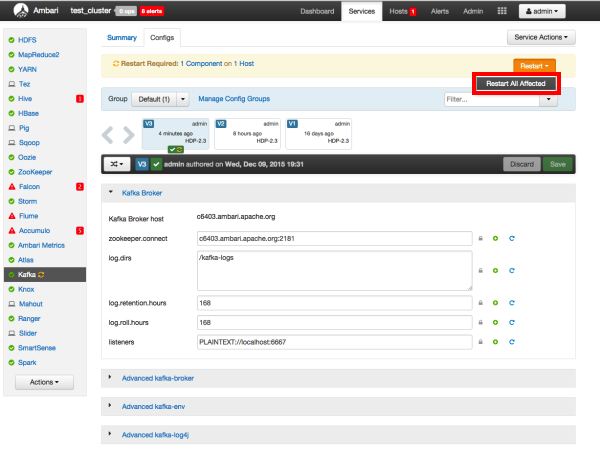Click Falcon red alert triangle icon
This screenshot has width=600, height=451.
click(12, 187)
